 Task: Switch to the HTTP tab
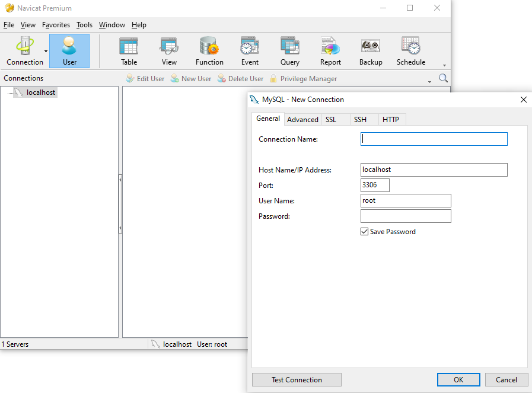pyautogui.click(x=391, y=119)
